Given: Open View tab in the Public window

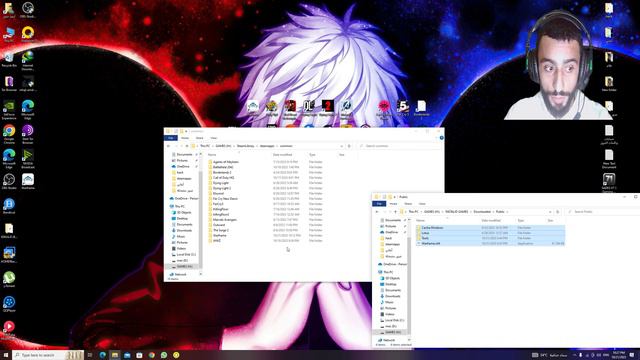Looking at the screenshot, I should point(422,203).
